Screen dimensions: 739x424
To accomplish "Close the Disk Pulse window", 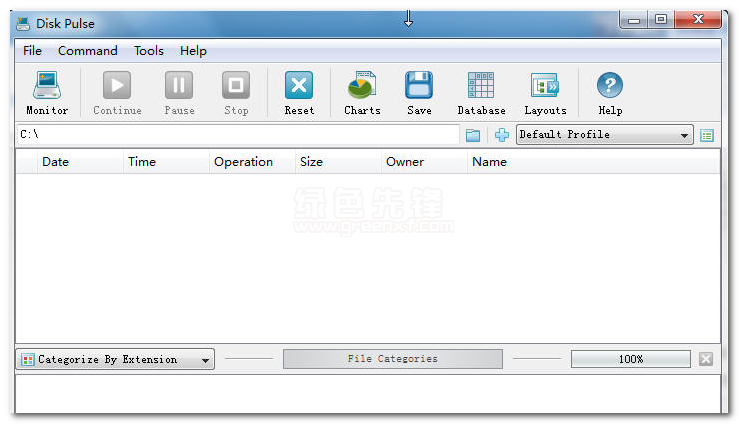I will pos(698,20).
